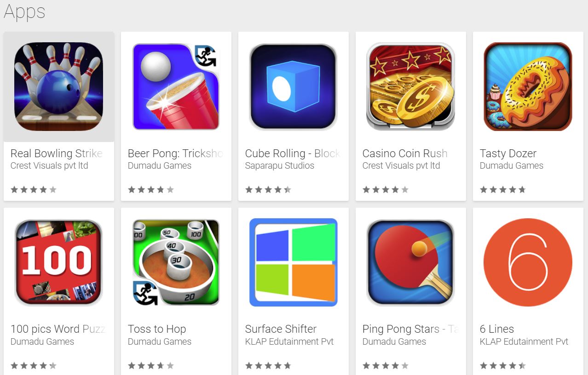Click the Apps section heading

pos(24,12)
